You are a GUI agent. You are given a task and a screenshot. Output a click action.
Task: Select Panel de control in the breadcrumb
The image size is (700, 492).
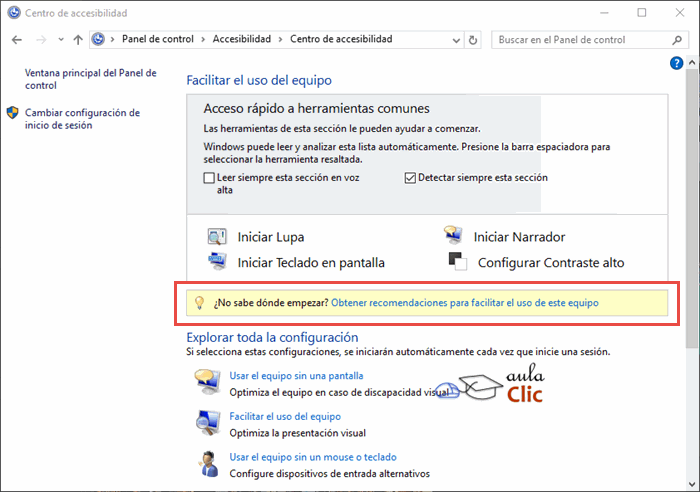point(158,39)
